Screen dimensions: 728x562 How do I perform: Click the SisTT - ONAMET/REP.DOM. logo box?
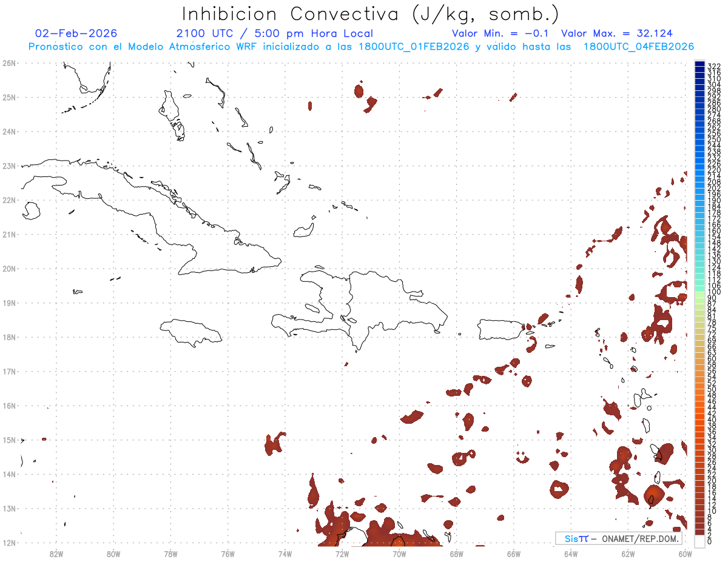point(619,538)
